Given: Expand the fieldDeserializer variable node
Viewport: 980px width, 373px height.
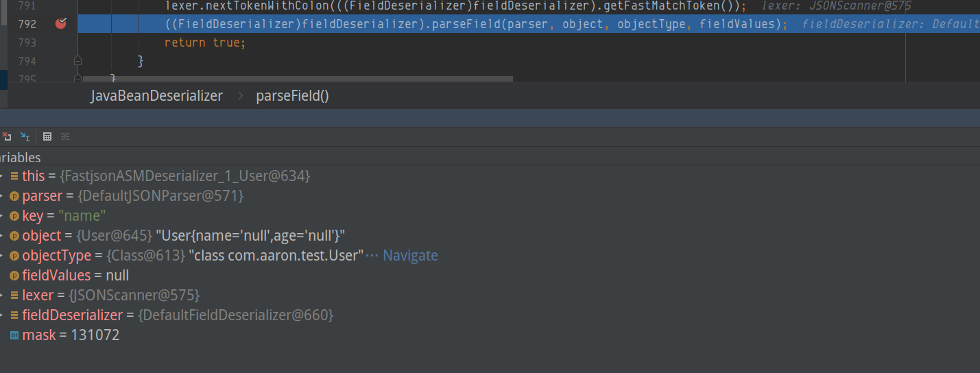Looking at the screenshot, I should (x=3, y=315).
